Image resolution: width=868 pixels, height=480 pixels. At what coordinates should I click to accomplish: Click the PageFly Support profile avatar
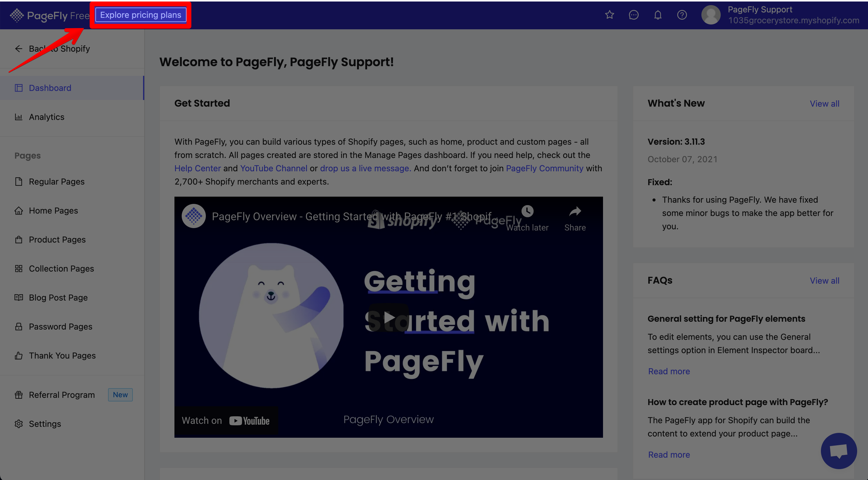(711, 15)
